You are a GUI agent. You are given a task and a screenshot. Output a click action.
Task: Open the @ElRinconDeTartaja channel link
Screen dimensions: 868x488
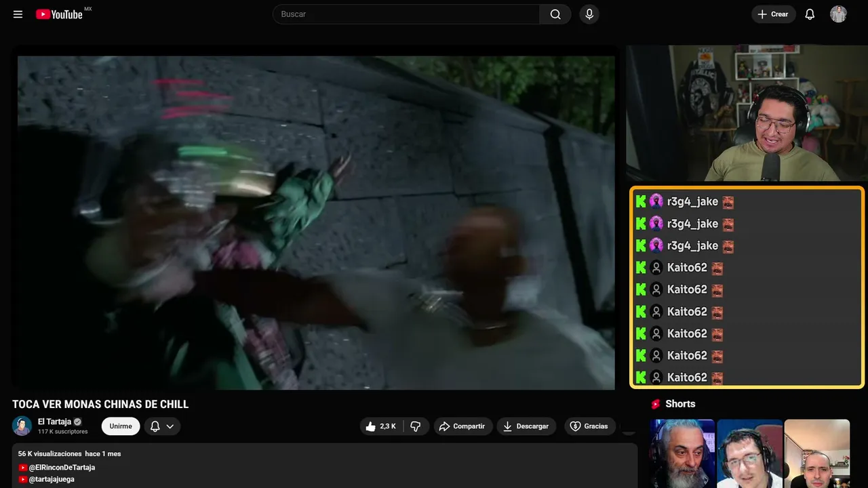[62, 468]
